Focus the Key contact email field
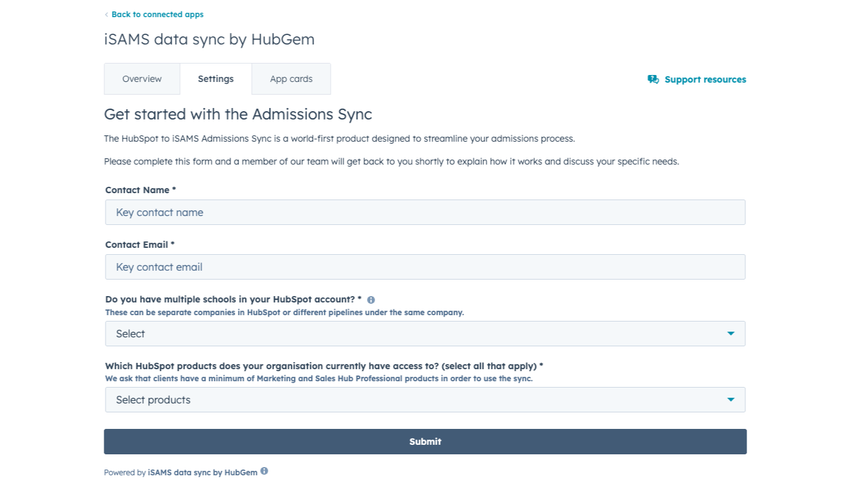This screenshot has width=868, height=488. (x=425, y=267)
